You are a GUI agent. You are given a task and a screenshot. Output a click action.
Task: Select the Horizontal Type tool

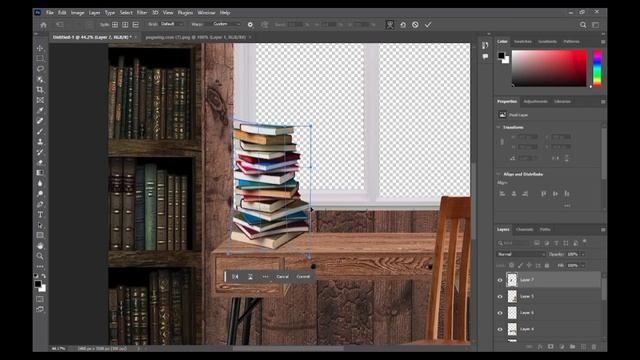click(40, 214)
